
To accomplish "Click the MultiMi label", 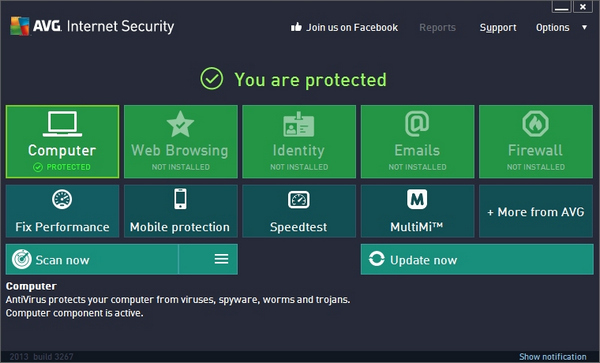I will pos(417,227).
